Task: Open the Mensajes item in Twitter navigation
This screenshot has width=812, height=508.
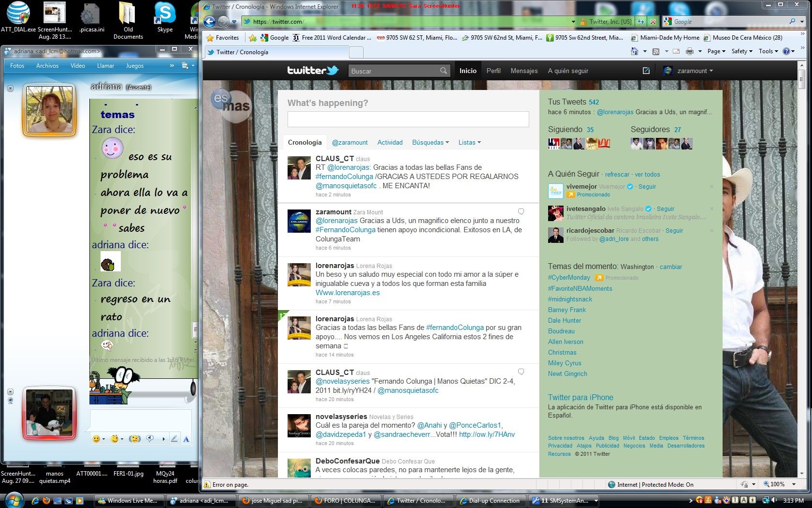Action: click(x=524, y=71)
